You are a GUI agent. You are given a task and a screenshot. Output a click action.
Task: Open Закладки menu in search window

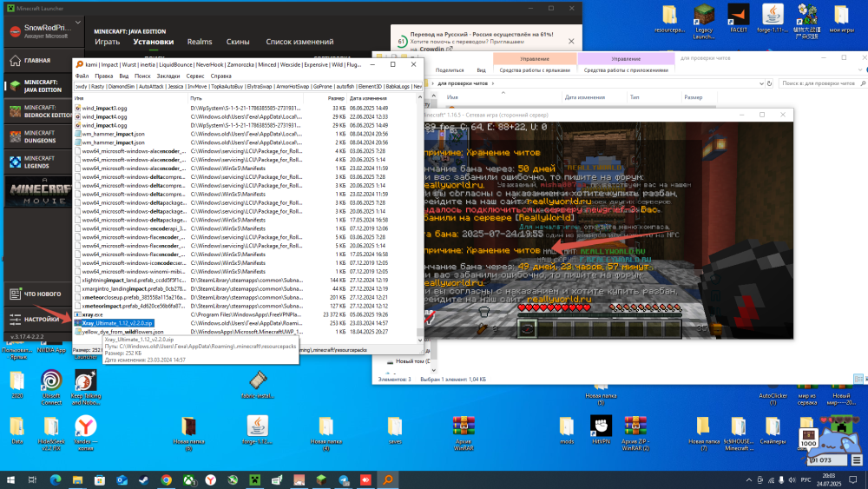(x=168, y=76)
